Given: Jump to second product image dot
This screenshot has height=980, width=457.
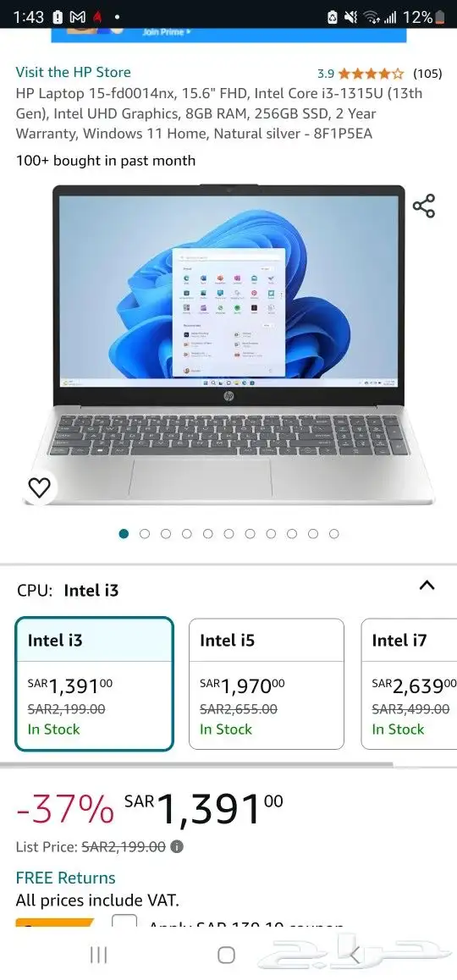Looking at the screenshot, I should [145, 534].
